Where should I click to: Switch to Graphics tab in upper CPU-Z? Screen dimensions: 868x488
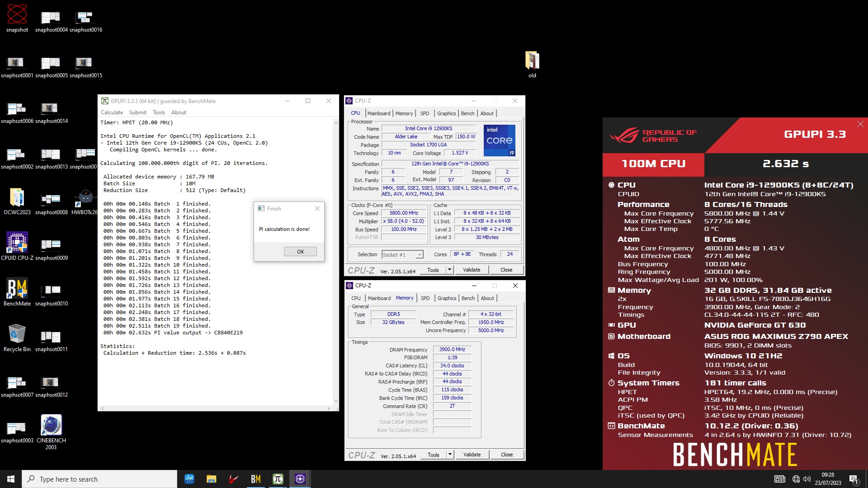point(446,113)
